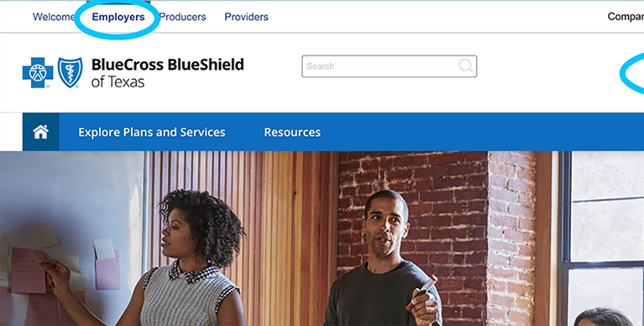Viewport: 644px width, 326px height.
Task: Switch to the Producers section
Action: 182,17
